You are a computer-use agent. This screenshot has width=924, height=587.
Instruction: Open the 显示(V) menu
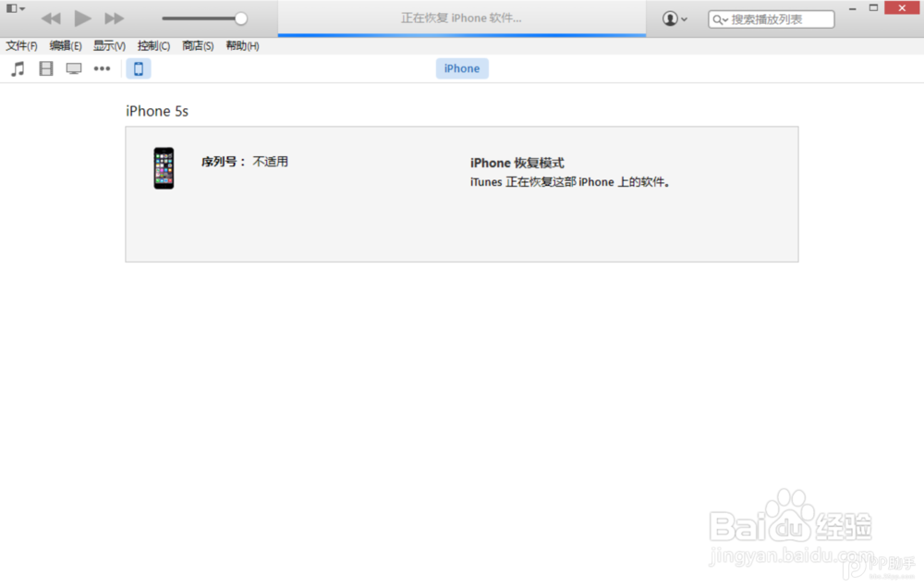[x=109, y=46]
